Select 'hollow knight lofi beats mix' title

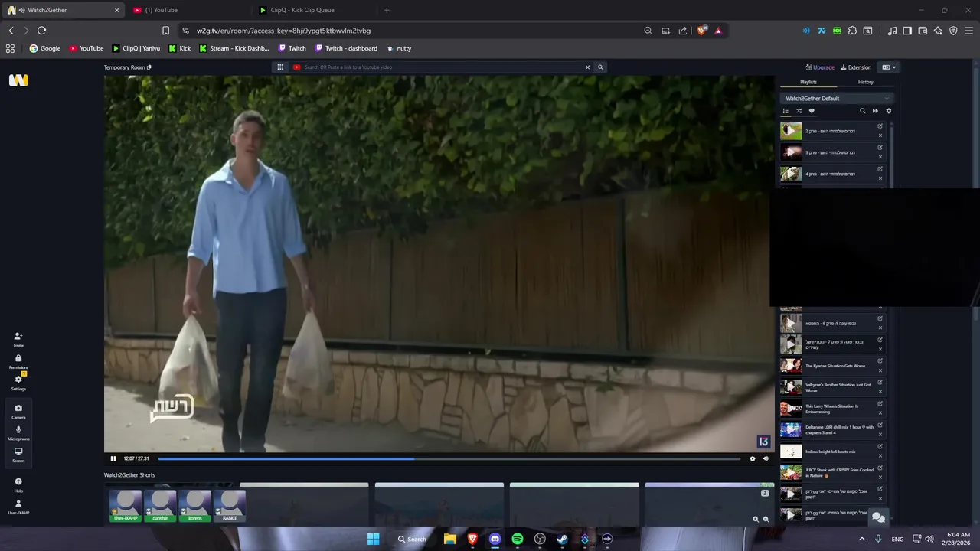[x=831, y=452]
